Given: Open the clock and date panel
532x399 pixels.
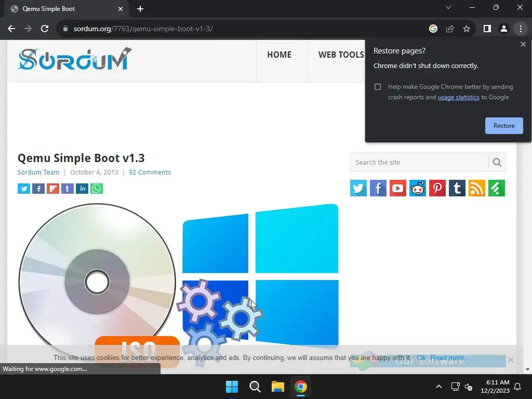Looking at the screenshot, I should (x=495, y=387).
